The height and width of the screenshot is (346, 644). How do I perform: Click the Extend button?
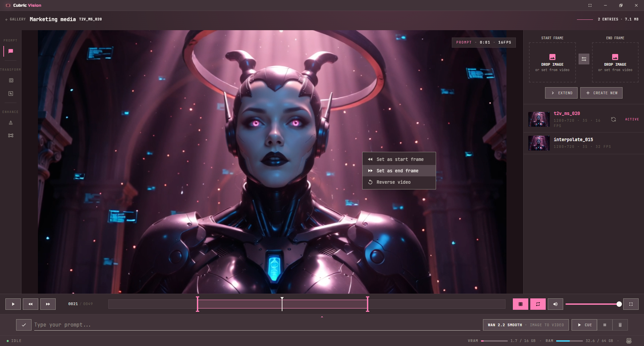[x=561, y=93]
